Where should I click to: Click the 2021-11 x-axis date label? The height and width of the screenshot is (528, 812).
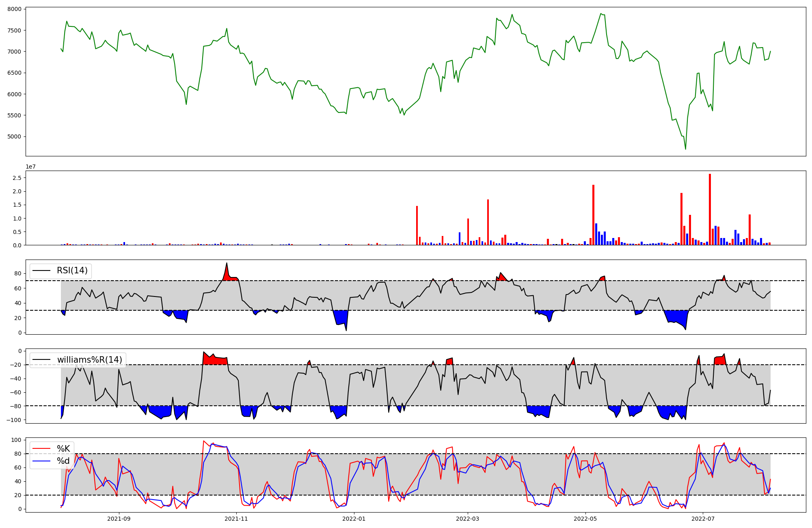(236, 519)
